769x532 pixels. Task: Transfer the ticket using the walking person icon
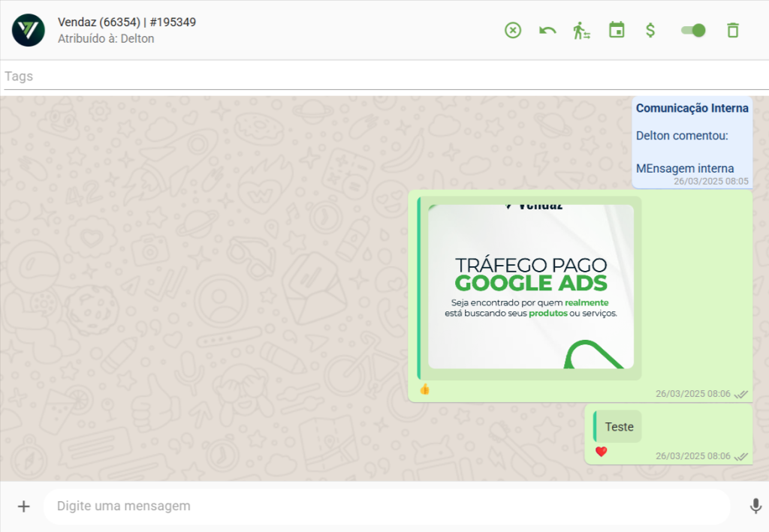tap(582, 30)
